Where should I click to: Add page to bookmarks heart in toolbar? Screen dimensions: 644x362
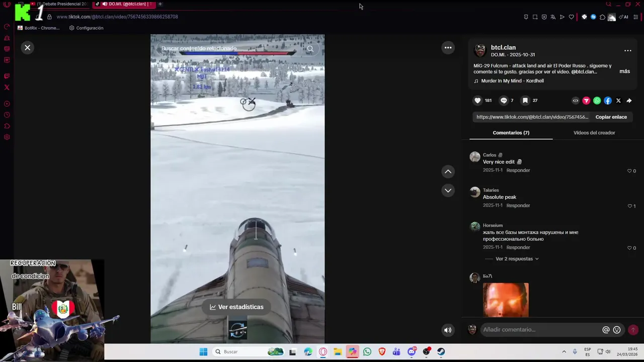(571, 17)
